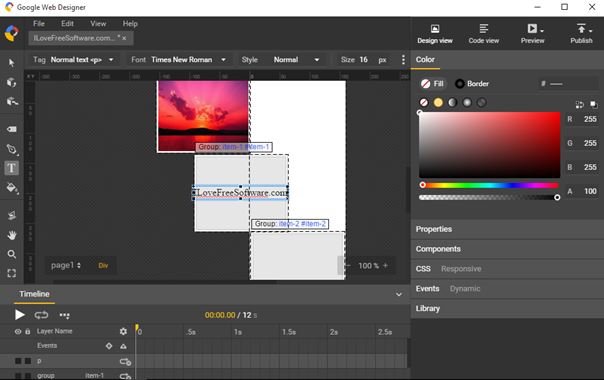The image size is (604, 380).
Task: Switch to Code view
Action: click(483, 34)
